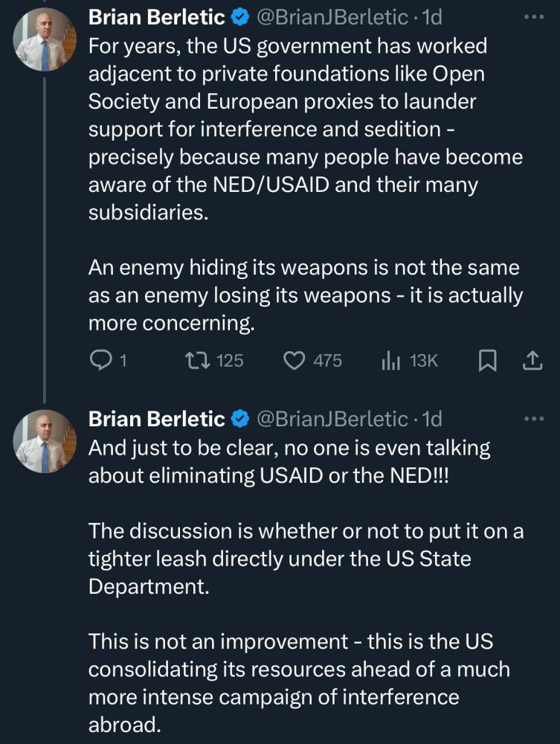Click verified badge on the second tweet
Viewport: 560px width, 744px height.
click(239, 420)
